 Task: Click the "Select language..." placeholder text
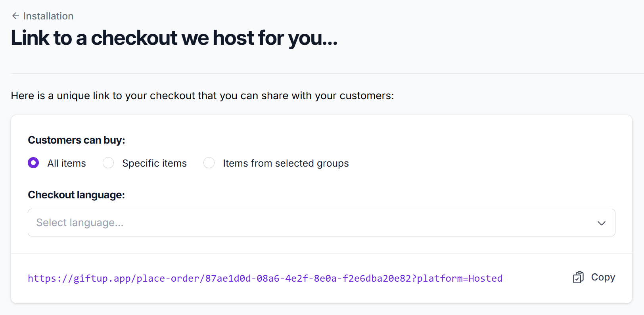point(80,223)
